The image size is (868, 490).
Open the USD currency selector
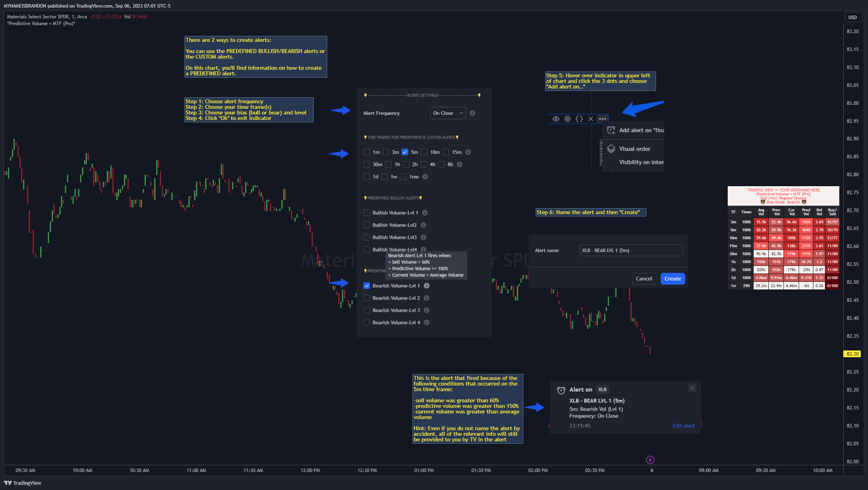tap(852, 17)
